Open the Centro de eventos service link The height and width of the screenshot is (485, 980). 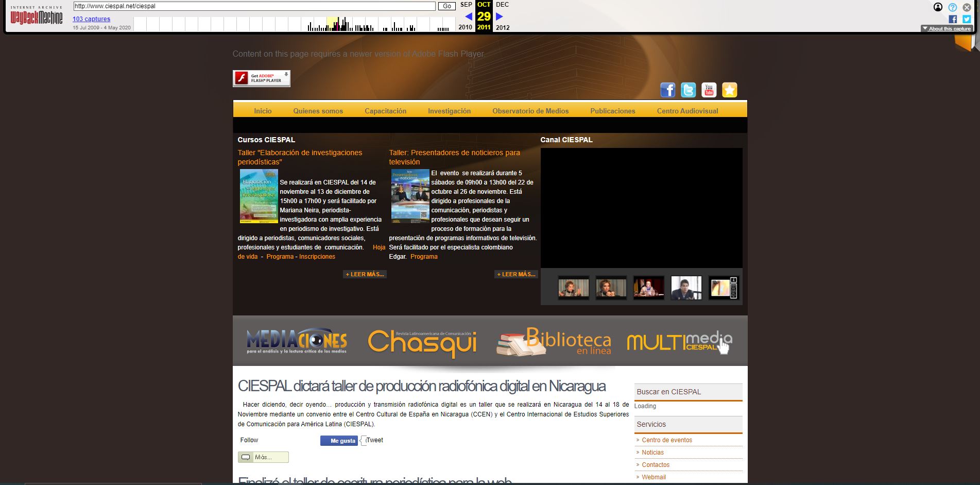667,440
